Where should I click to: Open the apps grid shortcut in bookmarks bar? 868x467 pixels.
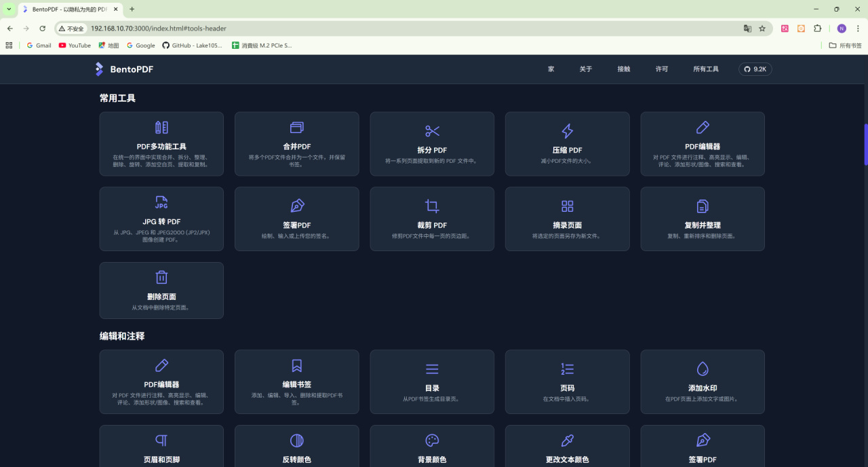9,45
